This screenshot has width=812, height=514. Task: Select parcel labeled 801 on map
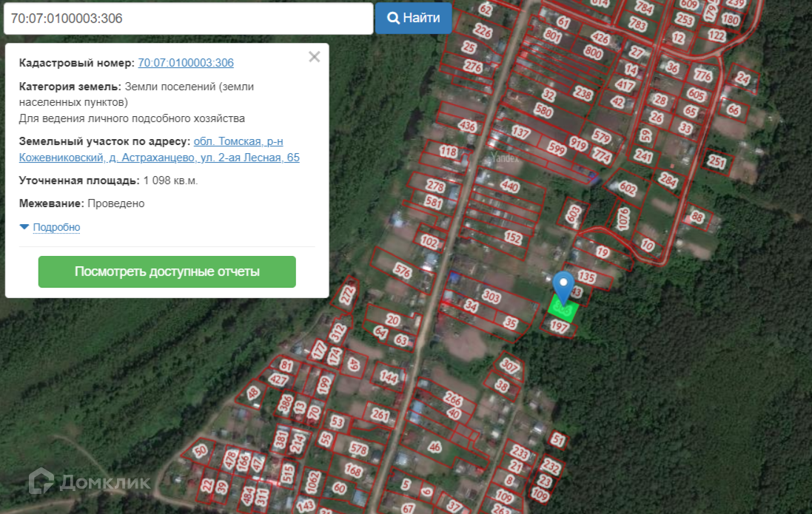[x=552, y=35]
